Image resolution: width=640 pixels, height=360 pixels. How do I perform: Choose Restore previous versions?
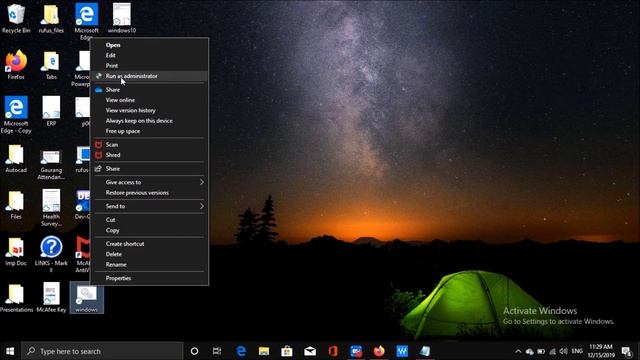[137, 192]
